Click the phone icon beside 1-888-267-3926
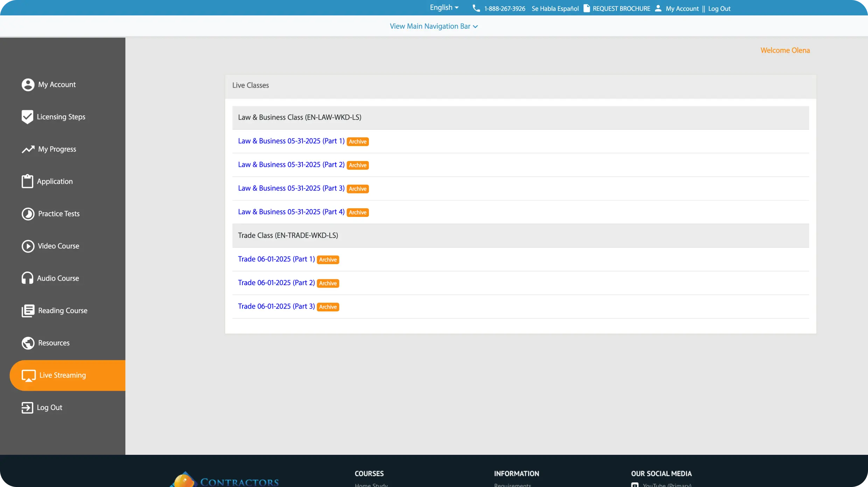Screen dimensions: 868x487 [x=476, y=8]
